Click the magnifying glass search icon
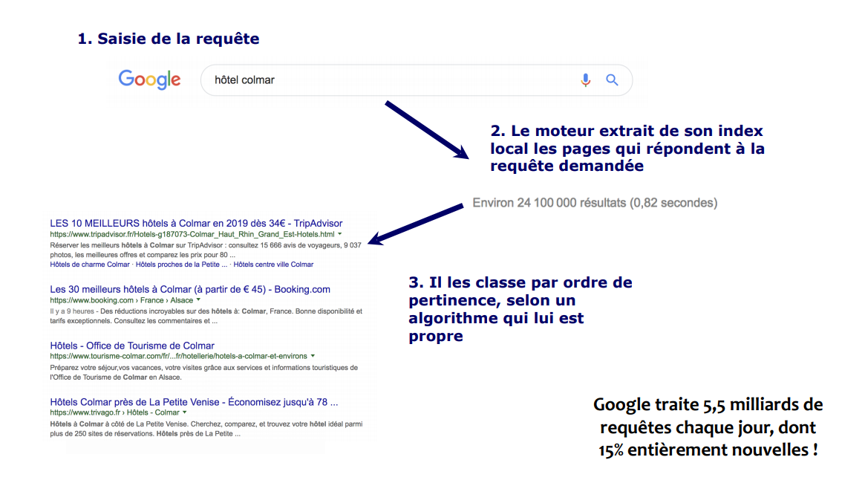868x486 pixels. coord(612,80)
